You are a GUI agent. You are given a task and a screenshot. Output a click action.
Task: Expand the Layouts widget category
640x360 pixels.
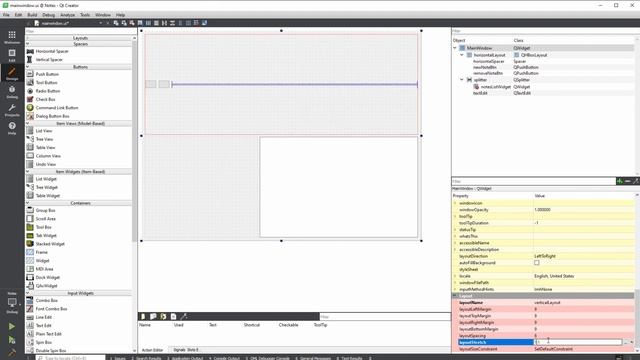[x=80, y=38]
